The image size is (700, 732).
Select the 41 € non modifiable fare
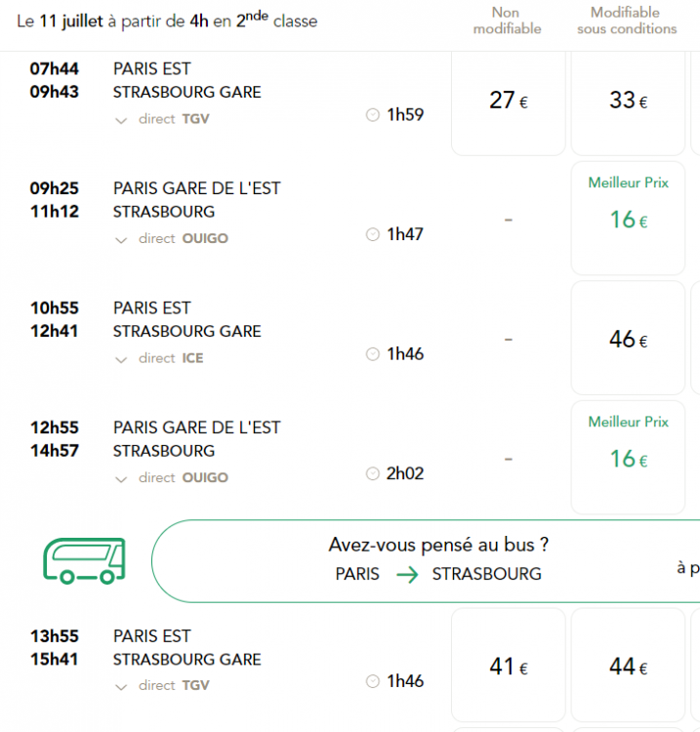point(509,666)
